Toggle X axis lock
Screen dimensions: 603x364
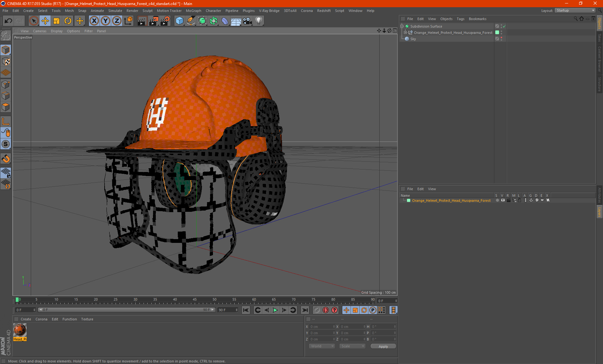click(94, 21)
